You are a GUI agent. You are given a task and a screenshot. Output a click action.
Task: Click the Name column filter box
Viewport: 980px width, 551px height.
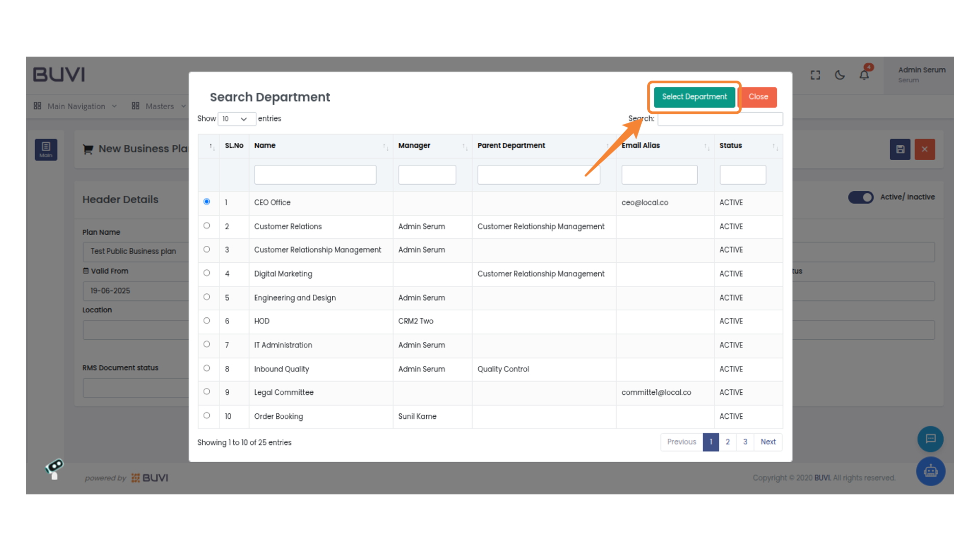tap(315, 174)
